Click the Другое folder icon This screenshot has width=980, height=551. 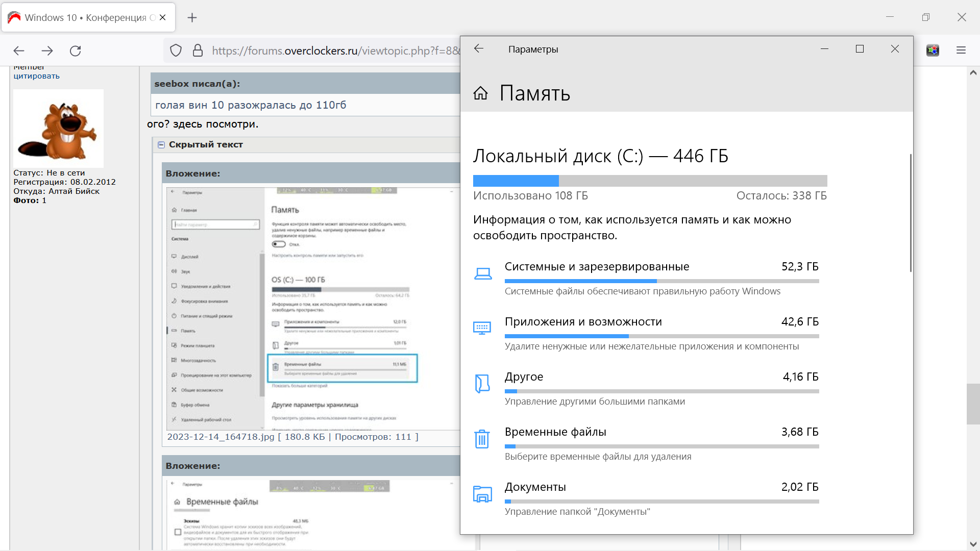[x=482, y=384]
